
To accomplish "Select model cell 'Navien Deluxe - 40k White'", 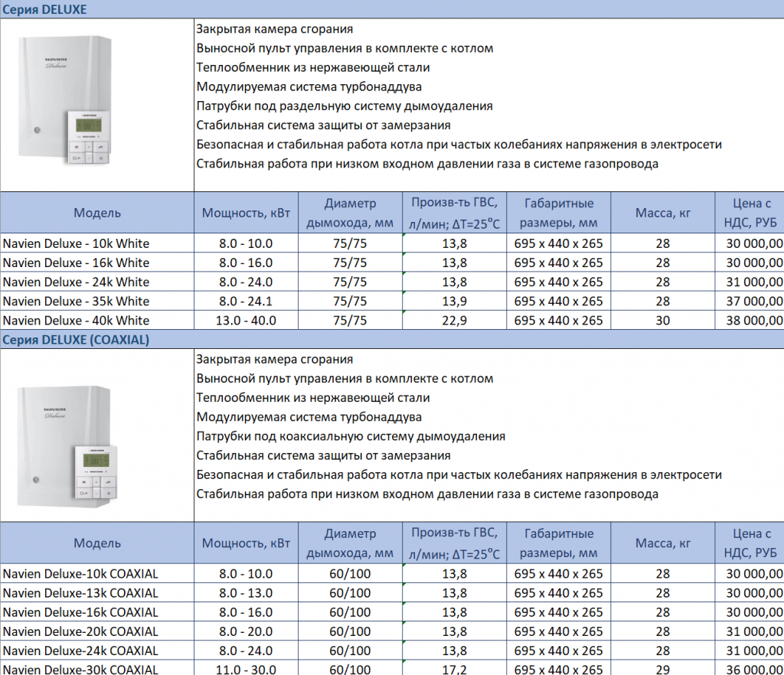I will click(97, 320).
